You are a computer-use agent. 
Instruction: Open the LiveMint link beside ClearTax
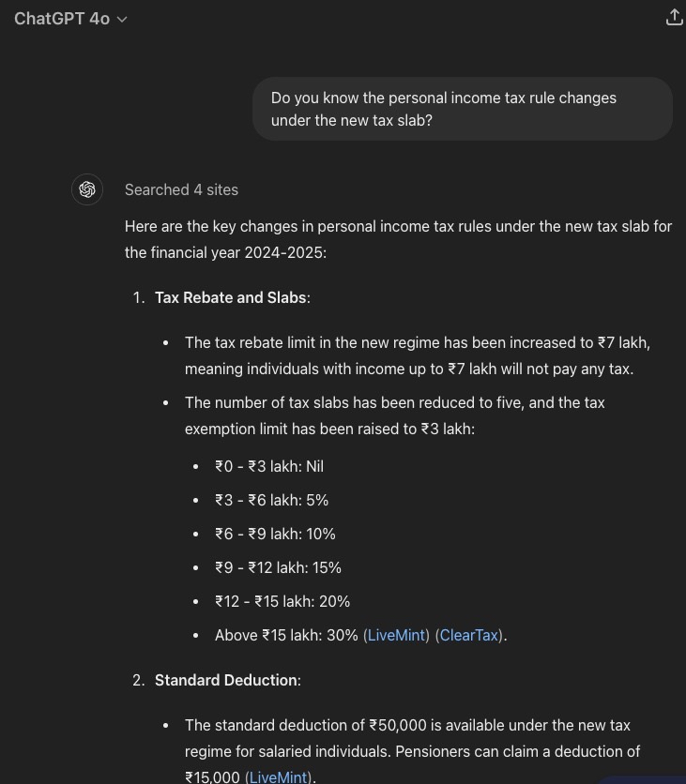[x=396, y=635]
